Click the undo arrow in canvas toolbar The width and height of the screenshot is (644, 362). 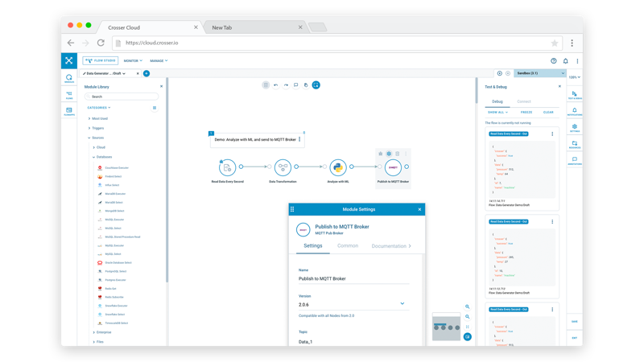[x=276, y=84]
